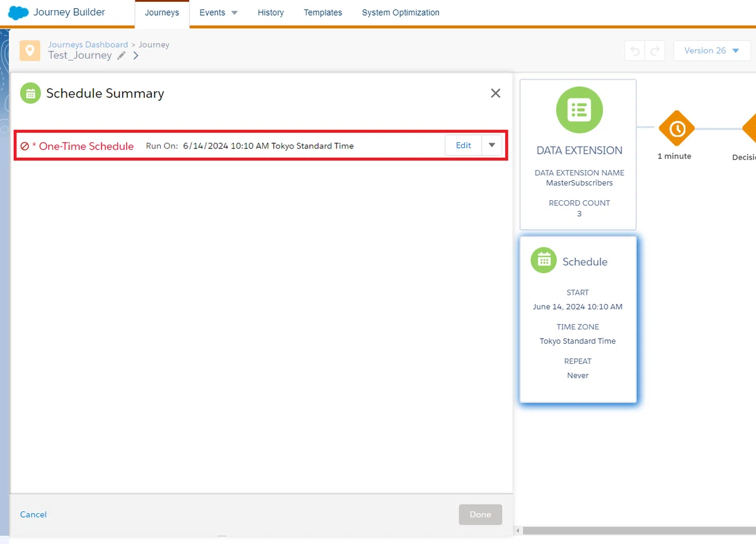The image size is (756, 544).
Task: Open the Events tab
Action: (212, 13)
